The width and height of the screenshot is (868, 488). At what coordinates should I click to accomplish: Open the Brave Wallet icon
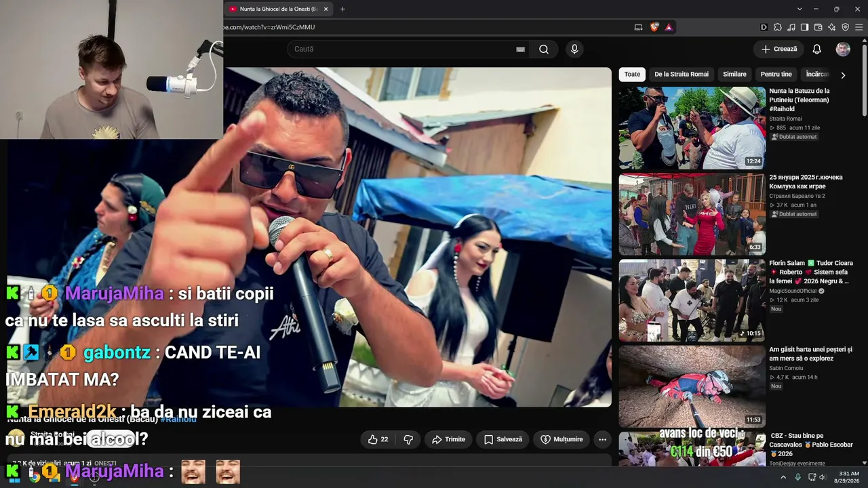click(818, 27)
